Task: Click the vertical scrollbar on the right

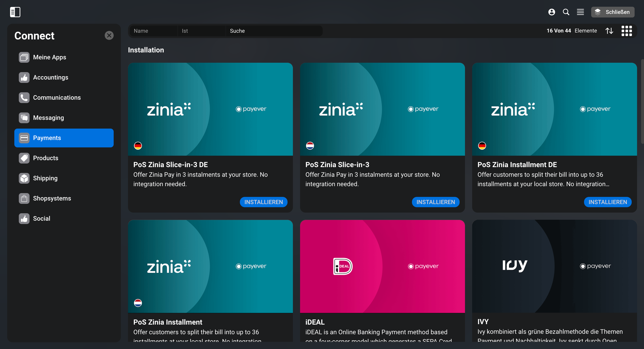Action: (x=642, y=101)
